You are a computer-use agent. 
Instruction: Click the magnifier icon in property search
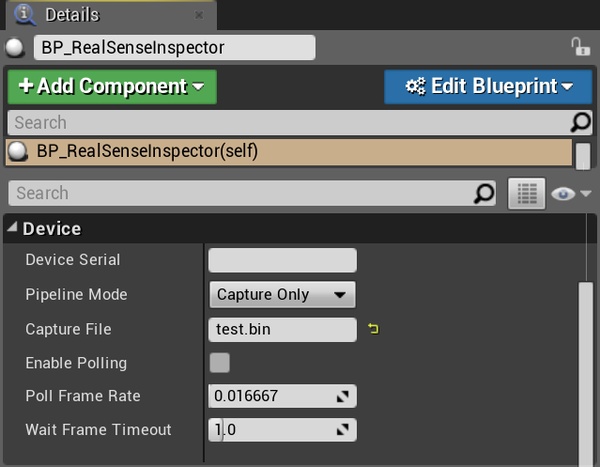484,193
